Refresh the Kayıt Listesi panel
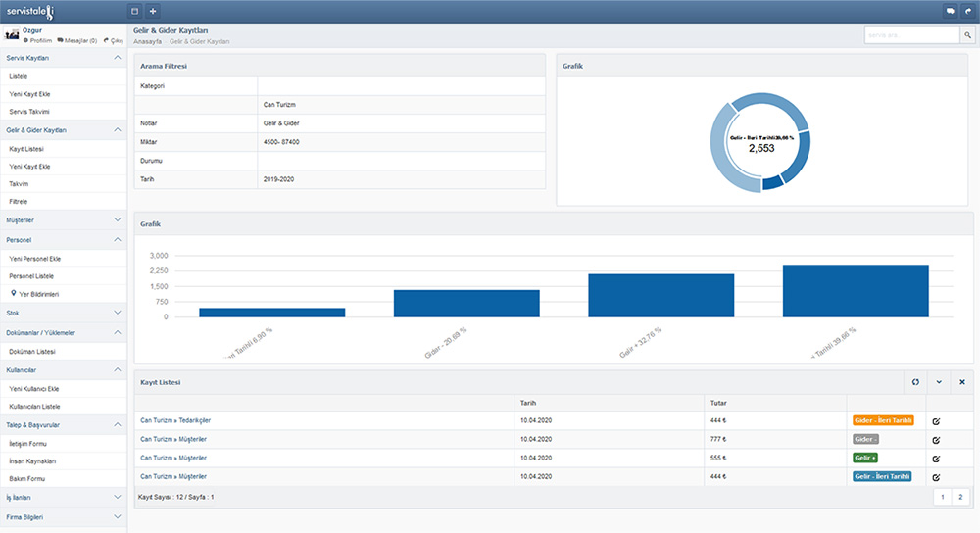980x533 pixels. coord(915,382)
